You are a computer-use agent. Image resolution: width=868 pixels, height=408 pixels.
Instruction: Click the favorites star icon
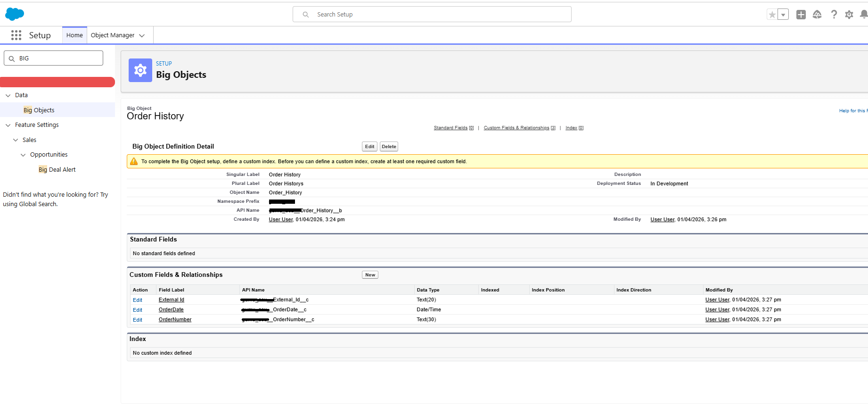click(772, 15)
